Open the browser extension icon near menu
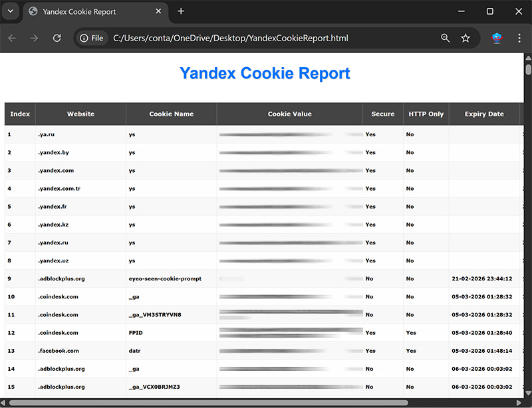This screenshot has height=408, width=532. [x=496, y=39]
